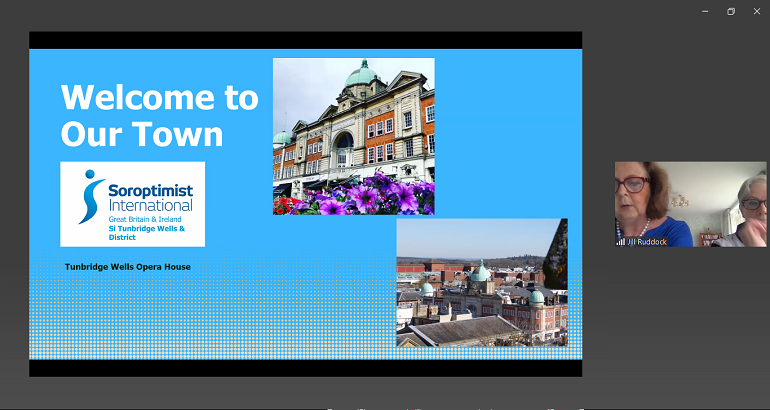Close the meeting window
Image resolution: width=770 pixels, height=410 pixels.
pyautogui.click(x=756, y=11)
